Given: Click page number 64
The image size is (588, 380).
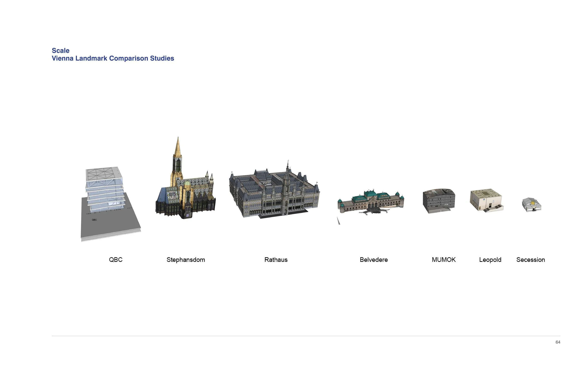Looking at the screenshot, I should (558, 342).
